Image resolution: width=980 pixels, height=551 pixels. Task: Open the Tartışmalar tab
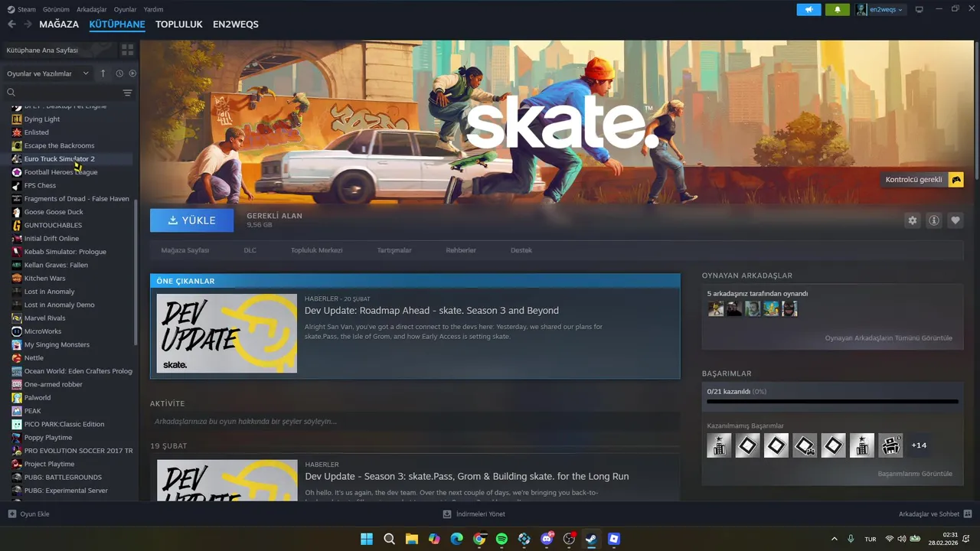pyautogui.click(x=394, y=250)
